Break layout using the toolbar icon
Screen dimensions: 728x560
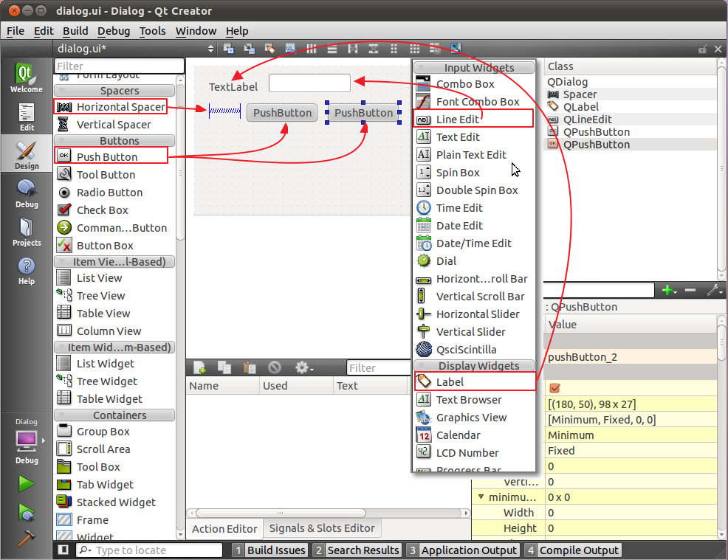[x=435, y=48]
